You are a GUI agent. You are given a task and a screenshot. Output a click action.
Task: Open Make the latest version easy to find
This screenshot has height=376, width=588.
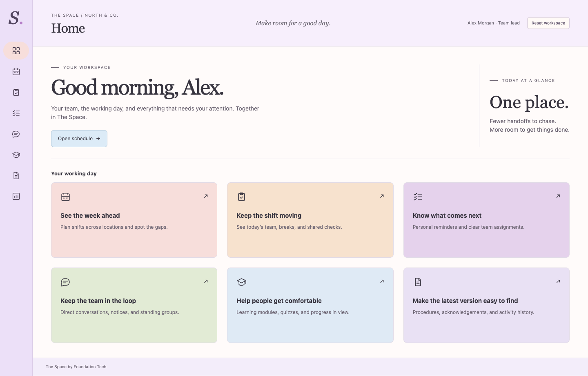click(x=465, y=301)
